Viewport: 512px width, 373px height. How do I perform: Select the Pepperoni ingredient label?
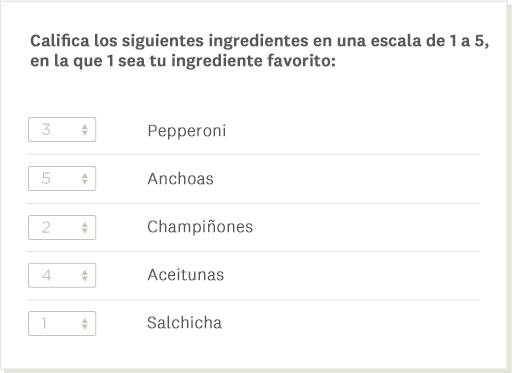187,131
